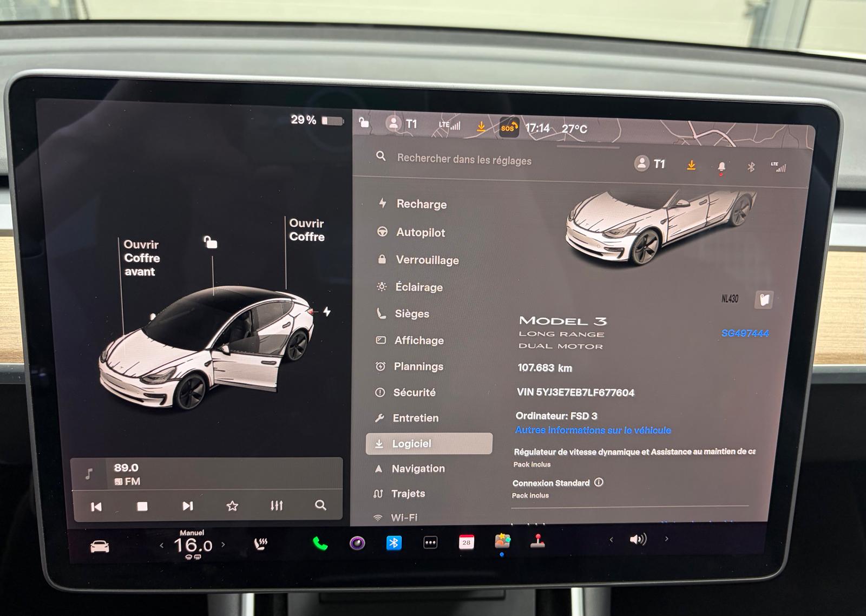Open the Toybox app icon
This screenshot has height=616, width=866.
[502, 541]
